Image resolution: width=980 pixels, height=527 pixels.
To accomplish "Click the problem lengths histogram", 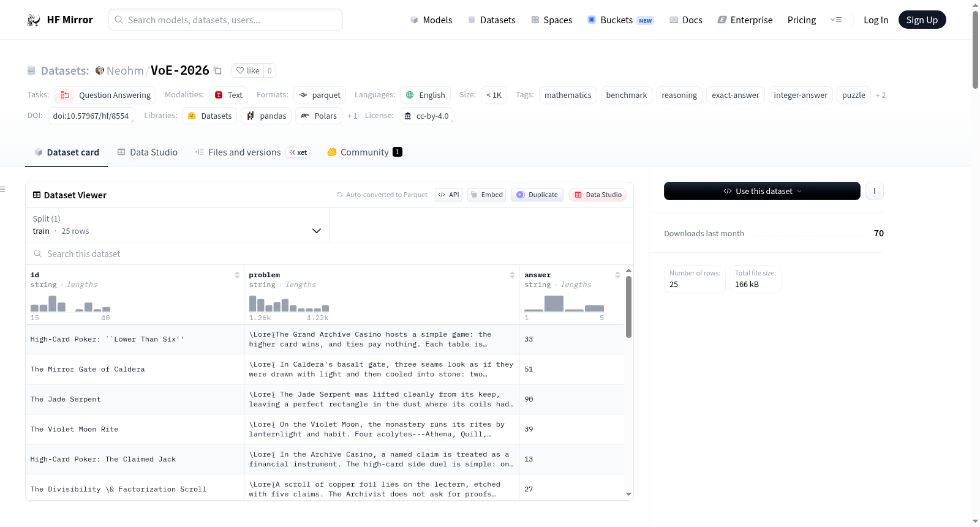I will pyautogui.click(x=289, y=304).
